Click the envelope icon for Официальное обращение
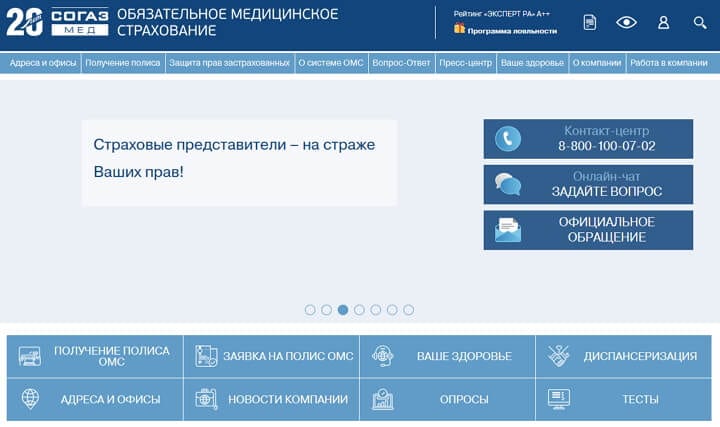 coord(508,230)
